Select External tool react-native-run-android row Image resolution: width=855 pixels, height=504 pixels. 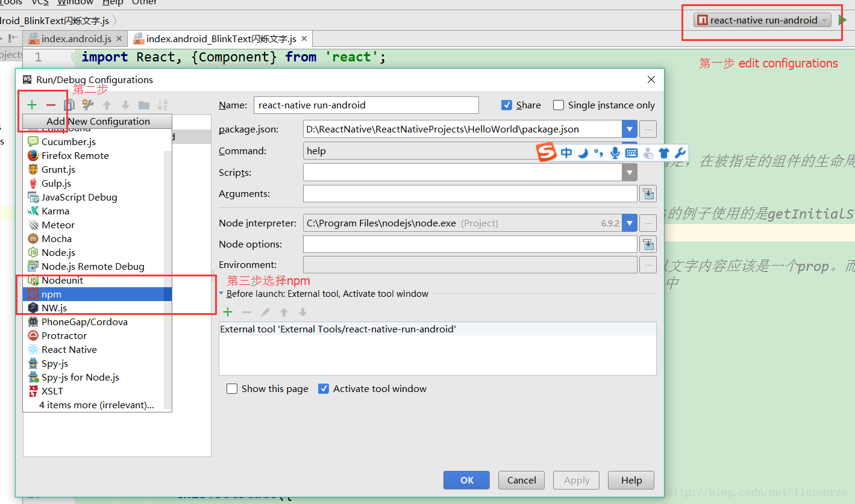[x=437, y=329]
